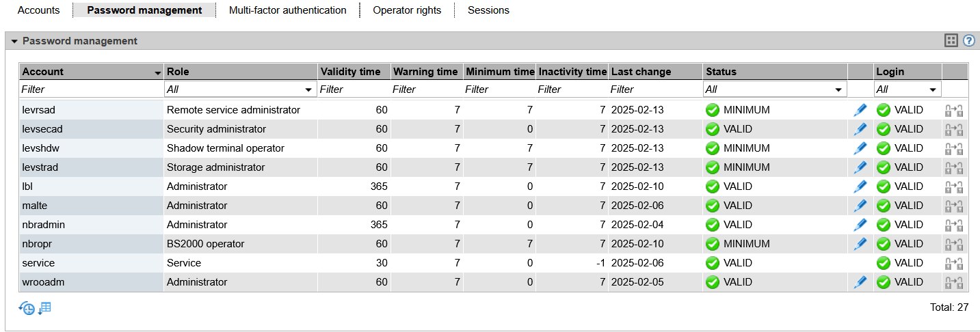Click the lock icon for wrooadm

[954, 282]
